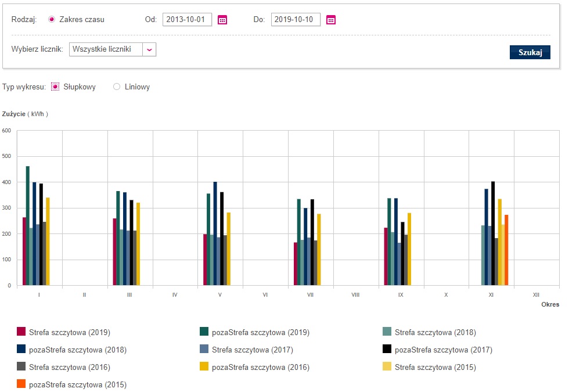Select the Zakres czasu radio button

click(52, 19)
